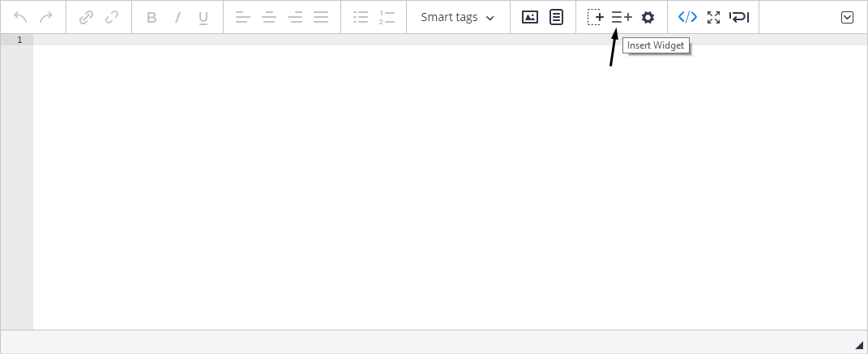Toggle underline formatting
The width and height of the screenshot is (868, 354).
[203, 18]
